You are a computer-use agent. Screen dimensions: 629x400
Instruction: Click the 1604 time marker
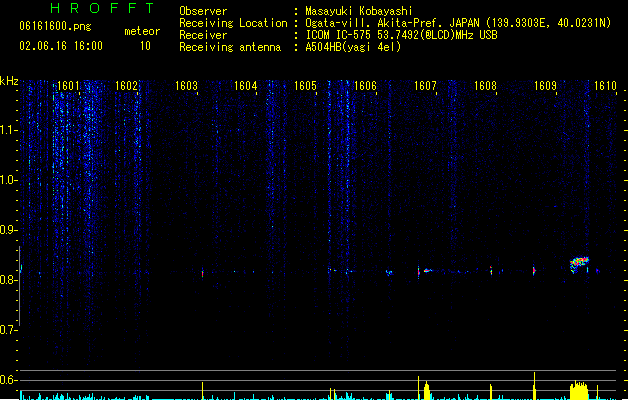click(x=246, y=86)
